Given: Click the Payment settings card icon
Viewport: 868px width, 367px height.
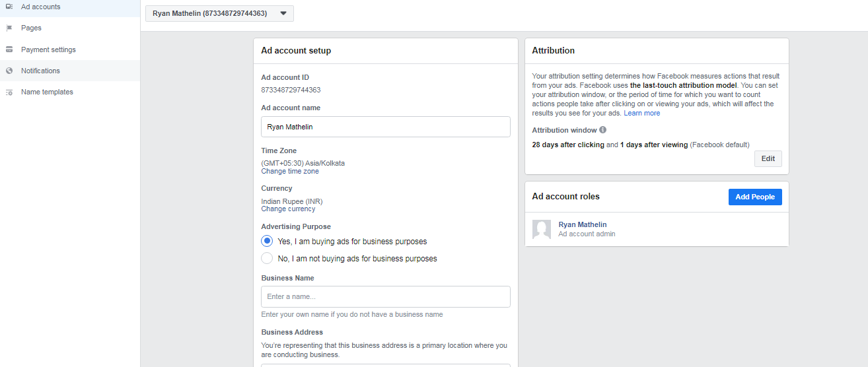Looking at the screenshot, I should coord(9,50).
